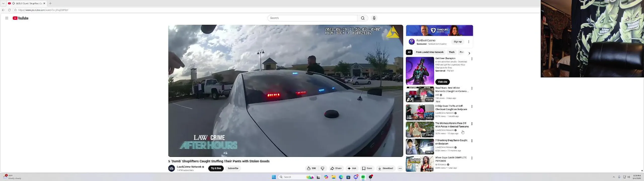Open Spotify from taskbar
The width and height of the screenshot is (644, 181).
tap(363, 177)
